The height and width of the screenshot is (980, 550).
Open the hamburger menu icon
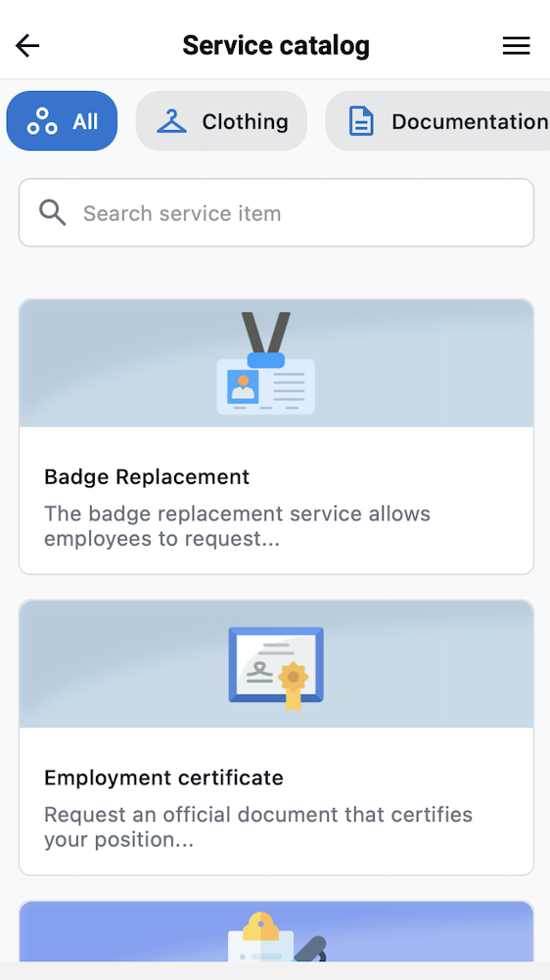tap(516, 46)
